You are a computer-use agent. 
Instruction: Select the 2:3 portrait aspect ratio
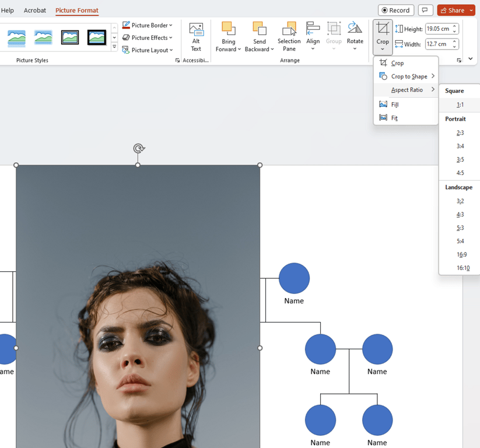[x=460, y=133]
